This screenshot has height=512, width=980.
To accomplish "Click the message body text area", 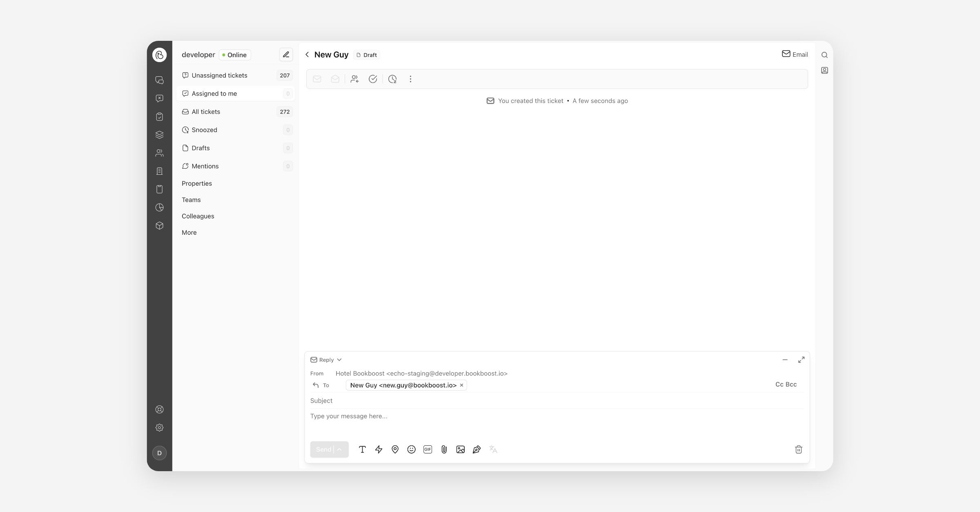I will [x=557, y=423].
